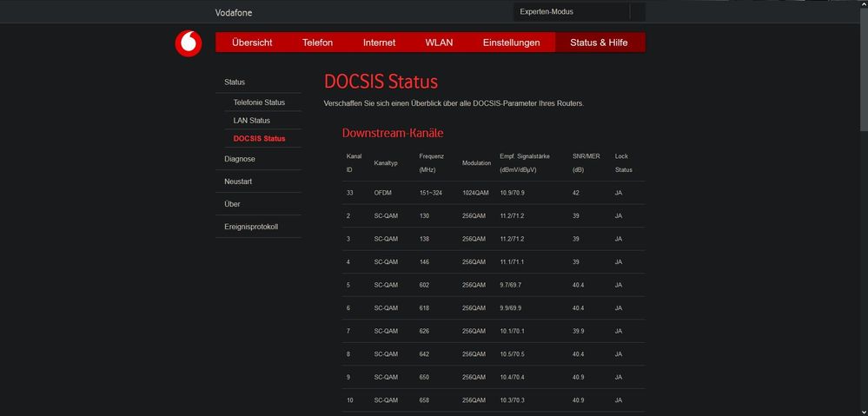Viewport: 868px width, 416px height.
Task: Click the Kanal ID column header
Action: pyautogui.click(x=354, y=163)
